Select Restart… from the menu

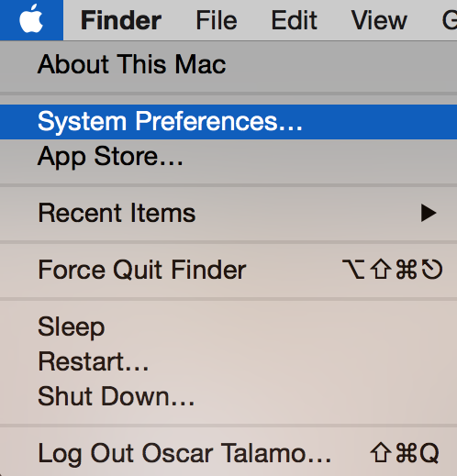click(x=228, y=361)
